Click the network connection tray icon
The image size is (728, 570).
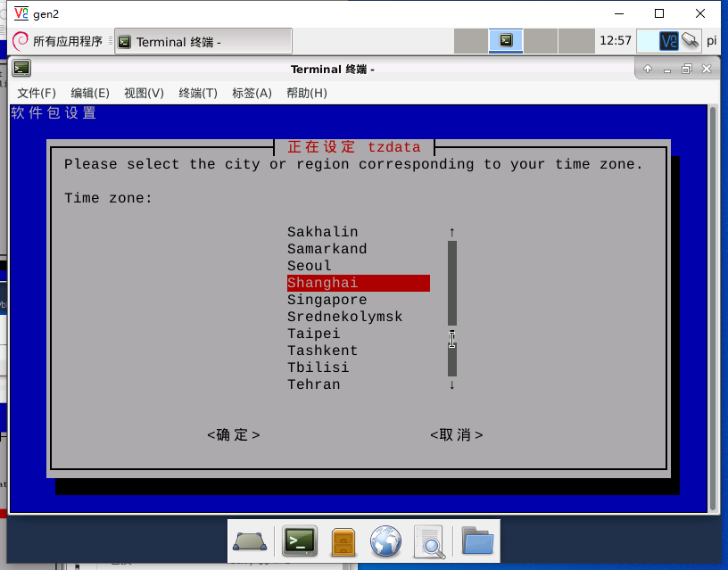(x=691, y=41)
